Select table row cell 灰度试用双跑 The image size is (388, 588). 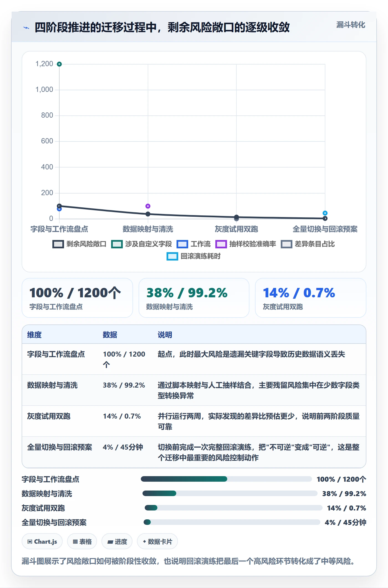point(49,416)
